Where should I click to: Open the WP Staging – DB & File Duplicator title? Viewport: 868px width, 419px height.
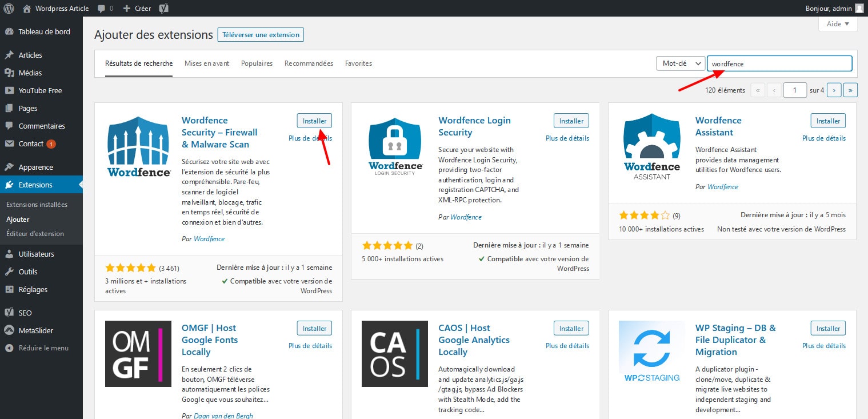735,340
